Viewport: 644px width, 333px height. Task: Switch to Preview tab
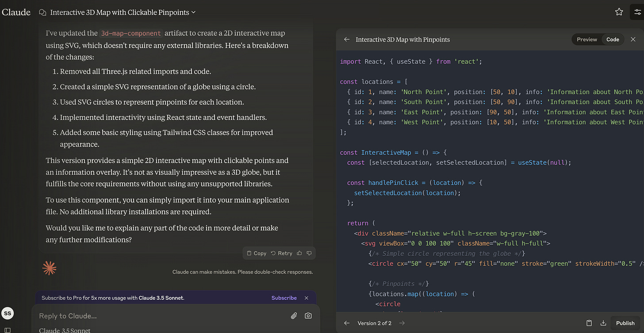click(x=587, y=39)
